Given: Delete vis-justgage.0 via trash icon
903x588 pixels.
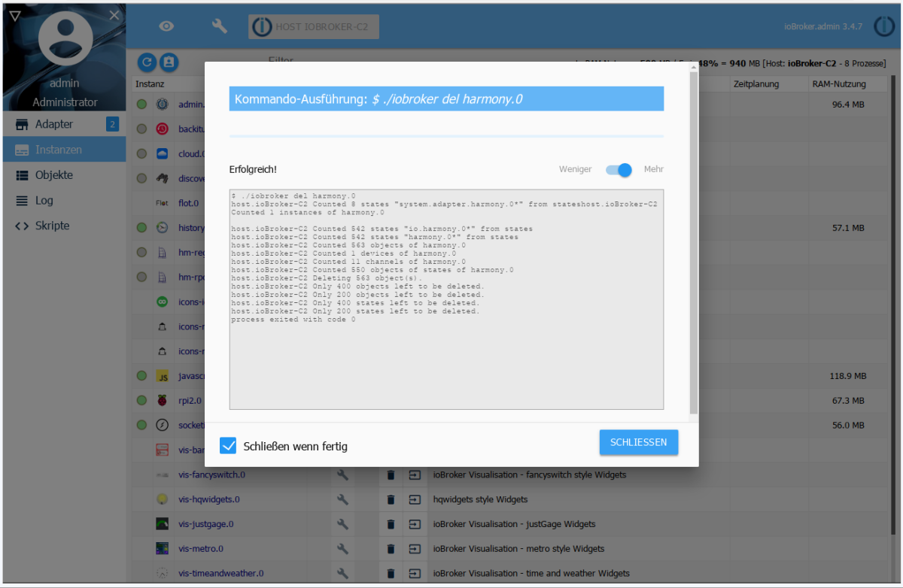Looking at the screenshot, I should point(391,524).
